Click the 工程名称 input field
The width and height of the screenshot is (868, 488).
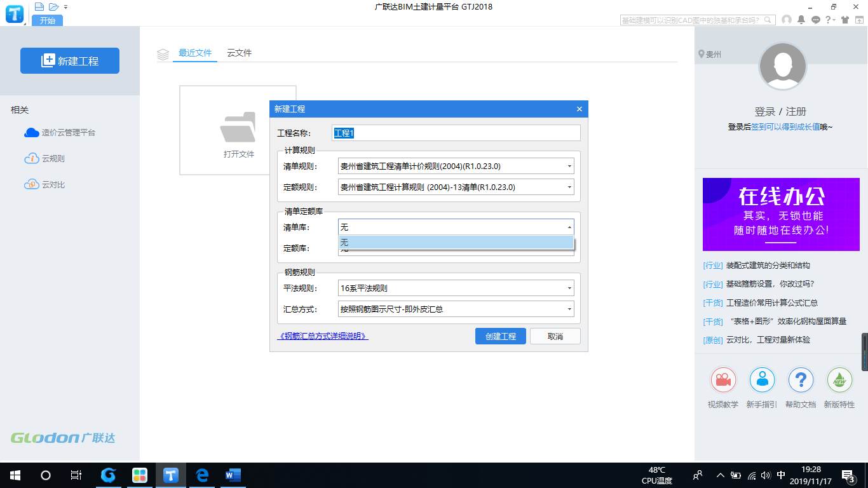pos(456,133)
